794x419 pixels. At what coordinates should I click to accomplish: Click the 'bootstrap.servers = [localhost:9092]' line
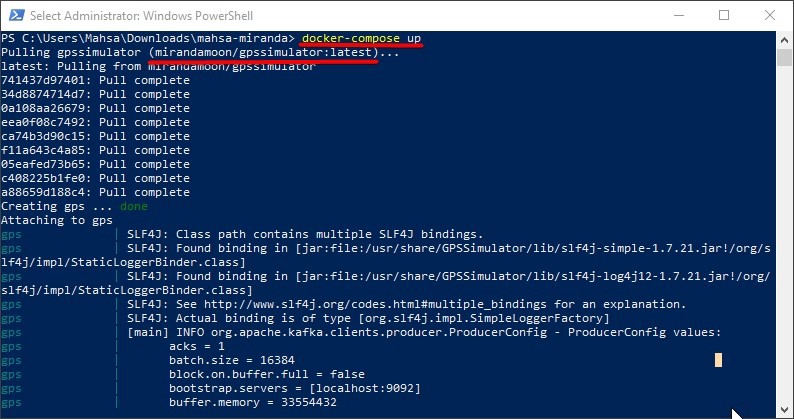(295, 389)
